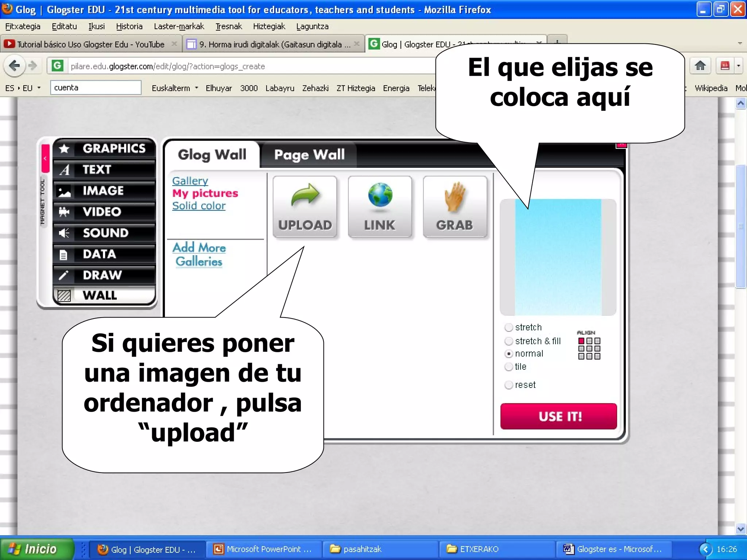The width and height of the screenshot is (747, 560).
Task: Click the browser Back arrow
Action: [15, 66]
